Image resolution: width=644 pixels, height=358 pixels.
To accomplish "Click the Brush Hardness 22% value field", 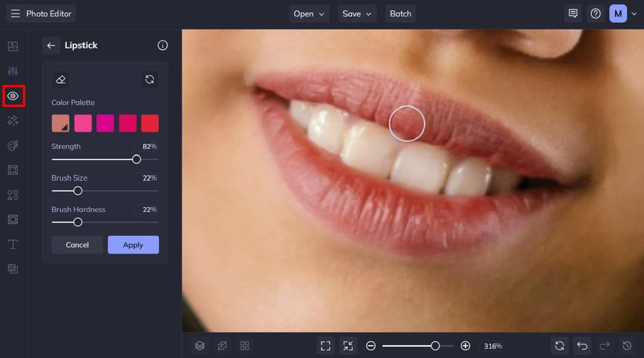I will (147, 210).
